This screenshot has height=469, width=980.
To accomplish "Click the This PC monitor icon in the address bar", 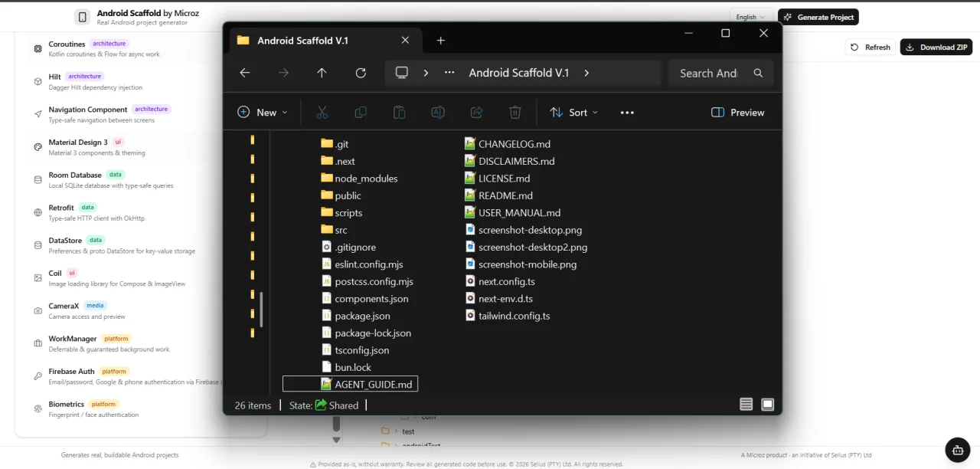I will [401, 73].
